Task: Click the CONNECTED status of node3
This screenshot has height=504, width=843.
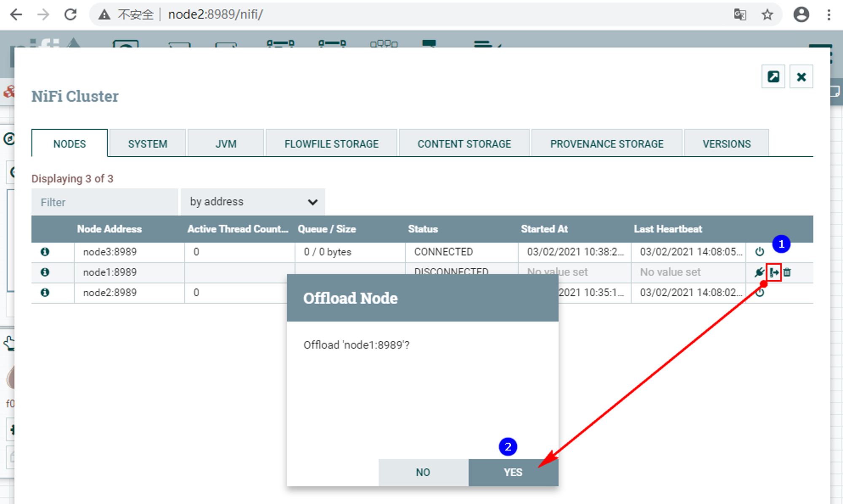Action: point(443,252)
